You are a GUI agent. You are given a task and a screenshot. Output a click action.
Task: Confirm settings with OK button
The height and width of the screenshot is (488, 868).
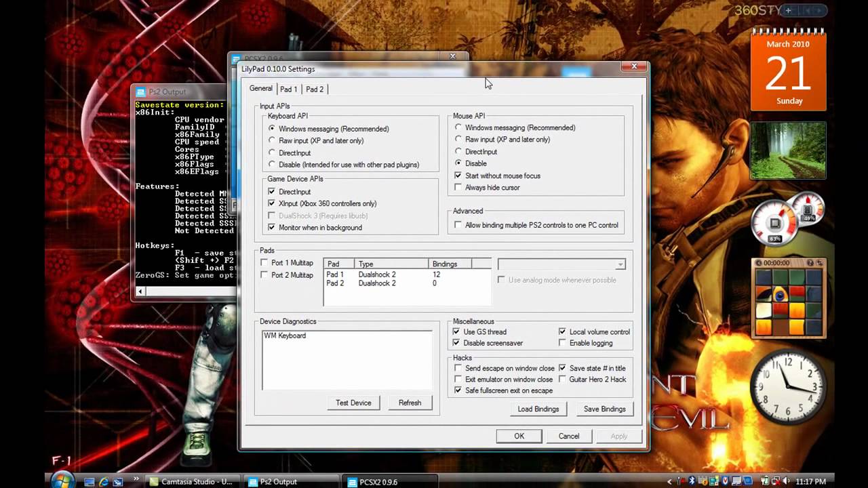pos(519,436)
